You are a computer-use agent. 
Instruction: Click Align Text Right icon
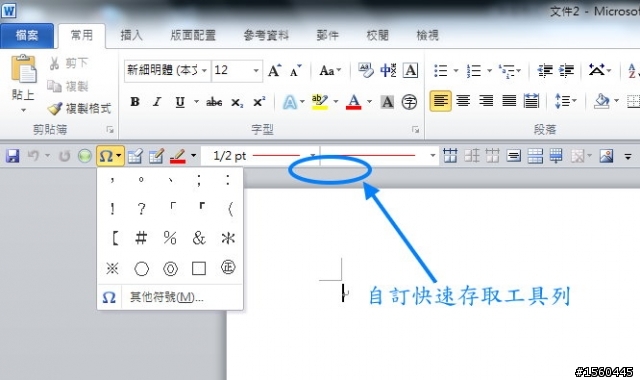pos(486,101)
